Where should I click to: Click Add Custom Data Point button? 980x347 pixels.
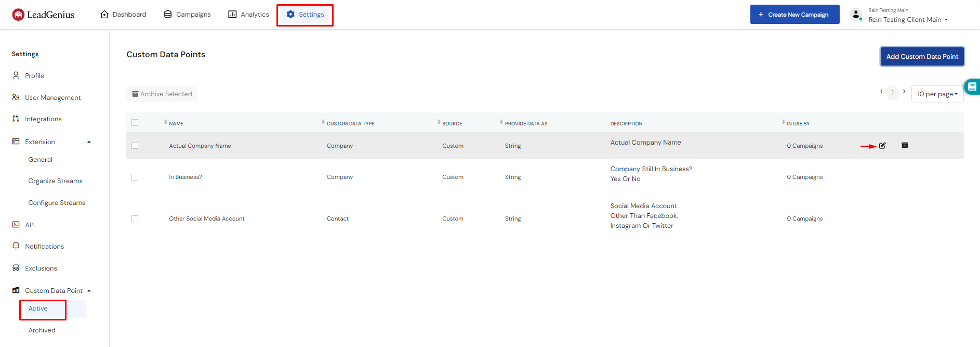pos(922,57)
